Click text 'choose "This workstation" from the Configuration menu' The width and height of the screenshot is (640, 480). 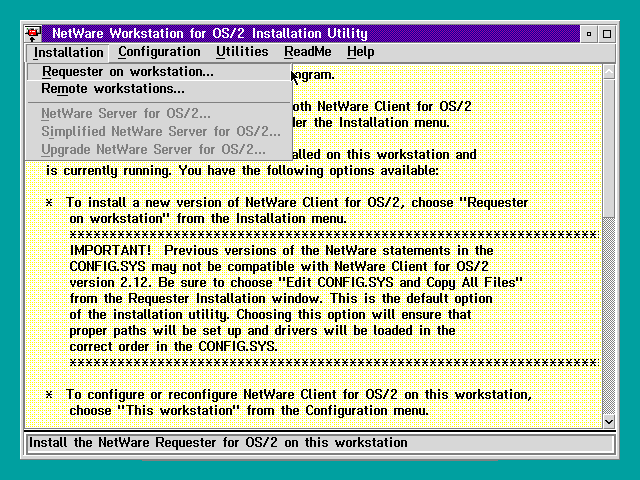pos(248,411)
